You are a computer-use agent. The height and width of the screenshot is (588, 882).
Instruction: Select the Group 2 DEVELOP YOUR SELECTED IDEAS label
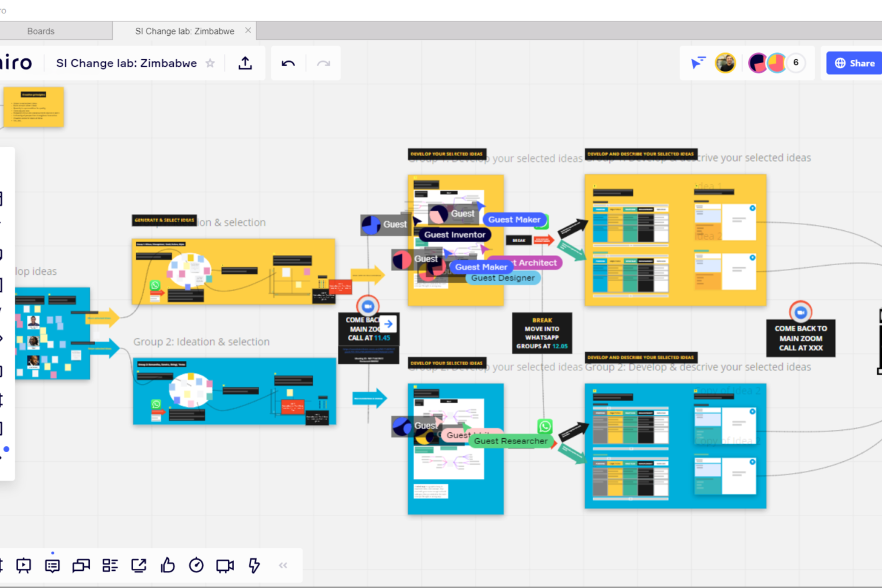coord(447,363)
